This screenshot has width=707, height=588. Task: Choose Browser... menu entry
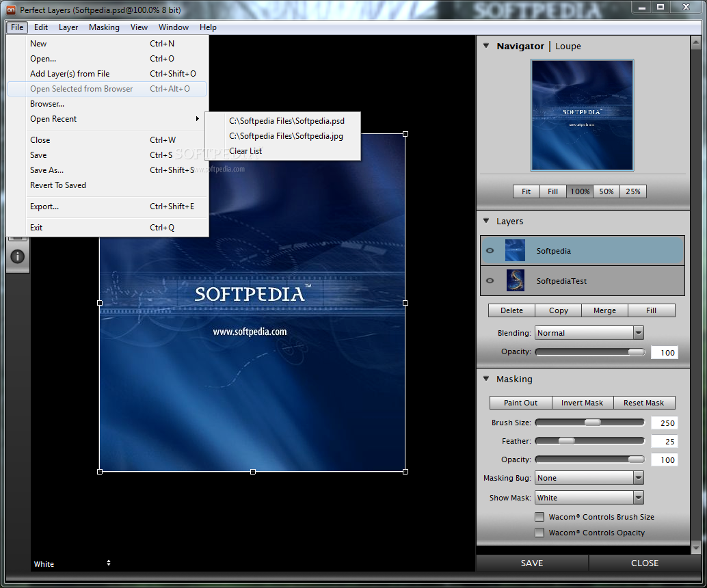pos(107,104)
